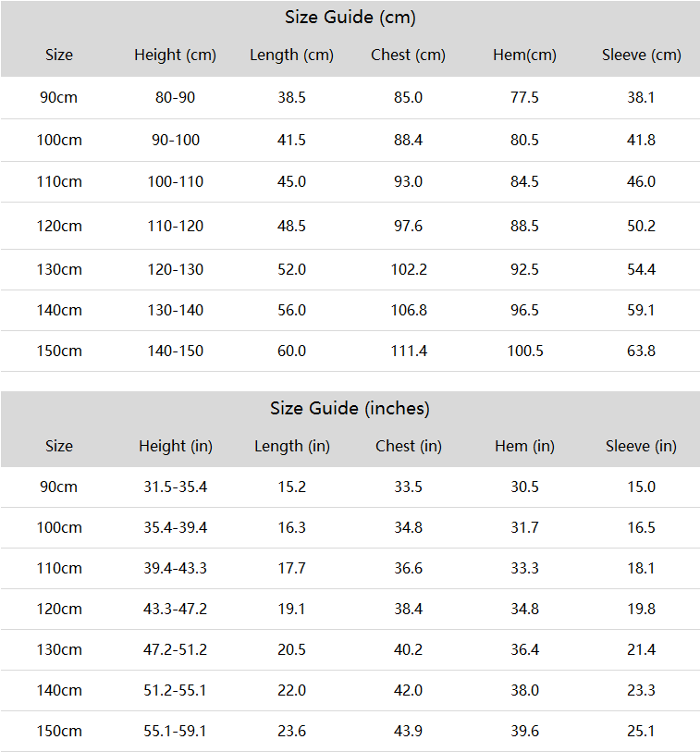
Task: Select height range 47.2-51.2
Action: coord(175,650)
